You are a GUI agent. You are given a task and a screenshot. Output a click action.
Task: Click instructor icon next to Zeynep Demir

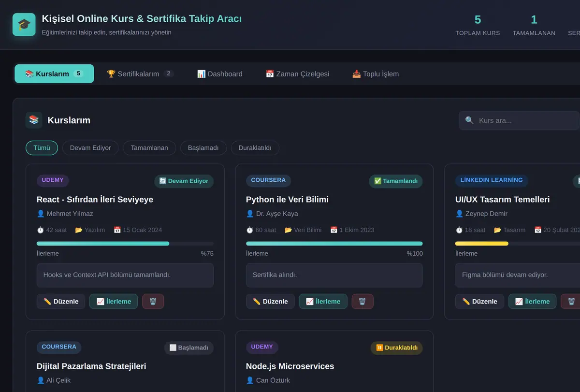coord(459,214)
